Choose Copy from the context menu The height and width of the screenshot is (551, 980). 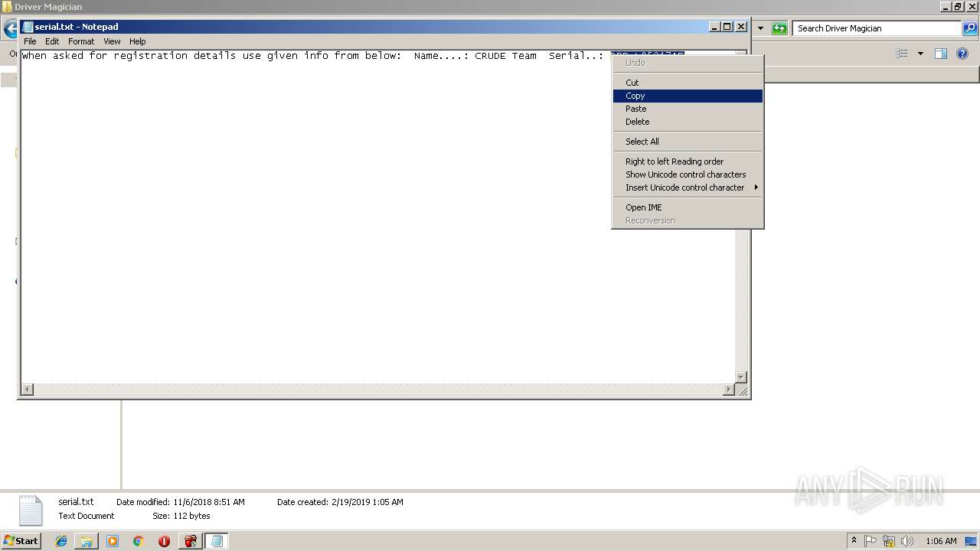688,96
